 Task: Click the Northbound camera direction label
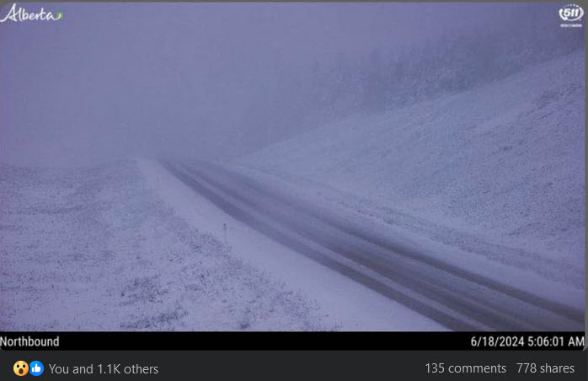tap(29, 341)
